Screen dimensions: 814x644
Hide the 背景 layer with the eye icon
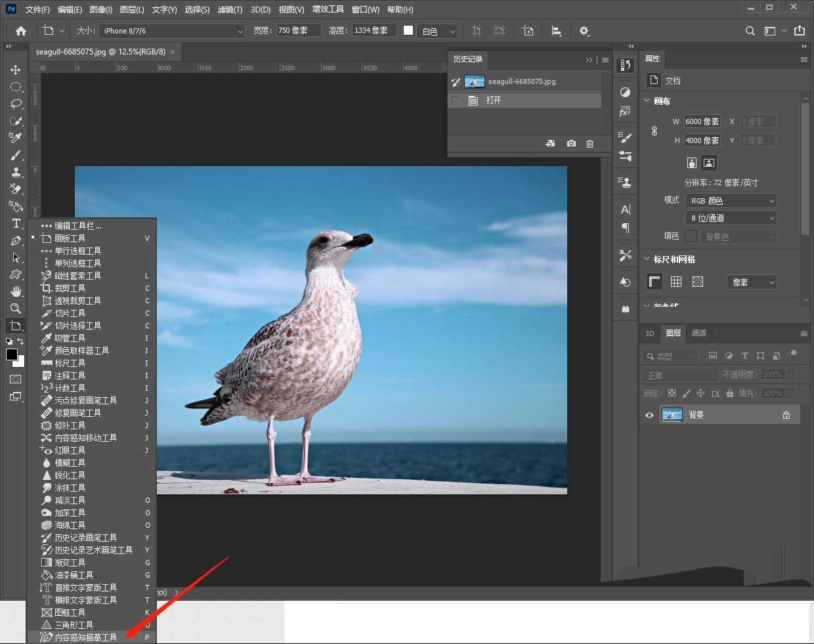649,415
